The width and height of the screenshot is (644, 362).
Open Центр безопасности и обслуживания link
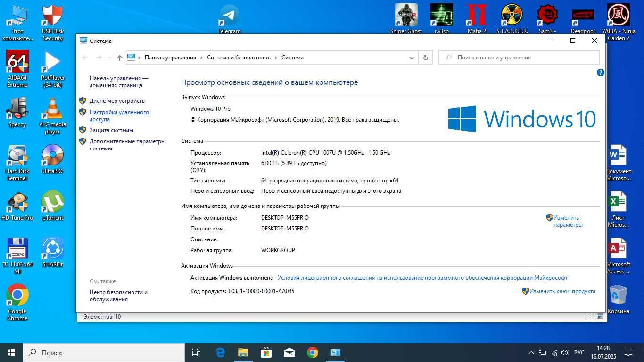(118, 296)
